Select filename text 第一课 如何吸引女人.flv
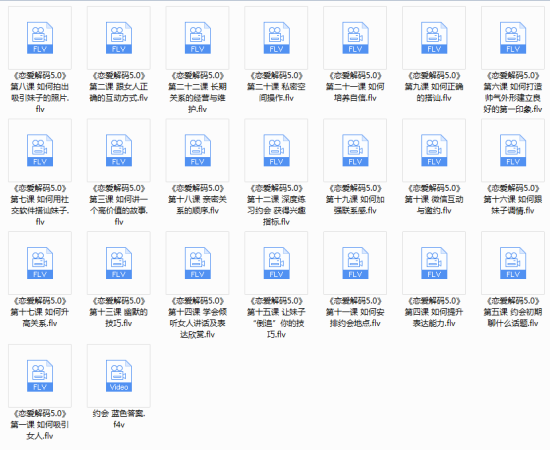 coord(40,424)
